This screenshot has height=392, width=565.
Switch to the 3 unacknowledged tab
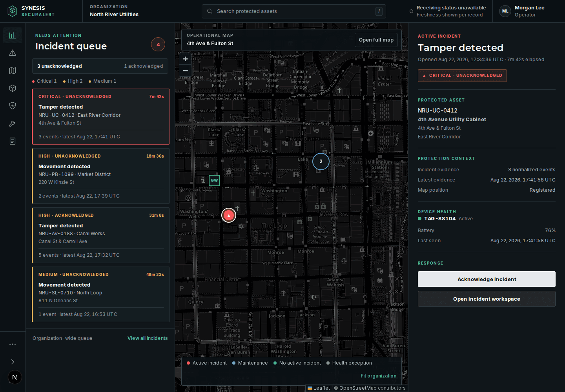[60, 66]
